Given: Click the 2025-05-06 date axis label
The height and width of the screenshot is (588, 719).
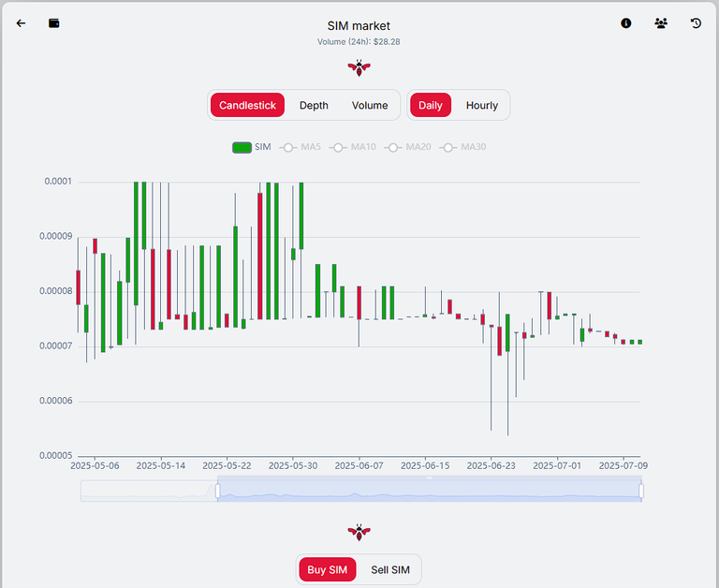Looking at the screenshot, I should (x=95, y=465).
